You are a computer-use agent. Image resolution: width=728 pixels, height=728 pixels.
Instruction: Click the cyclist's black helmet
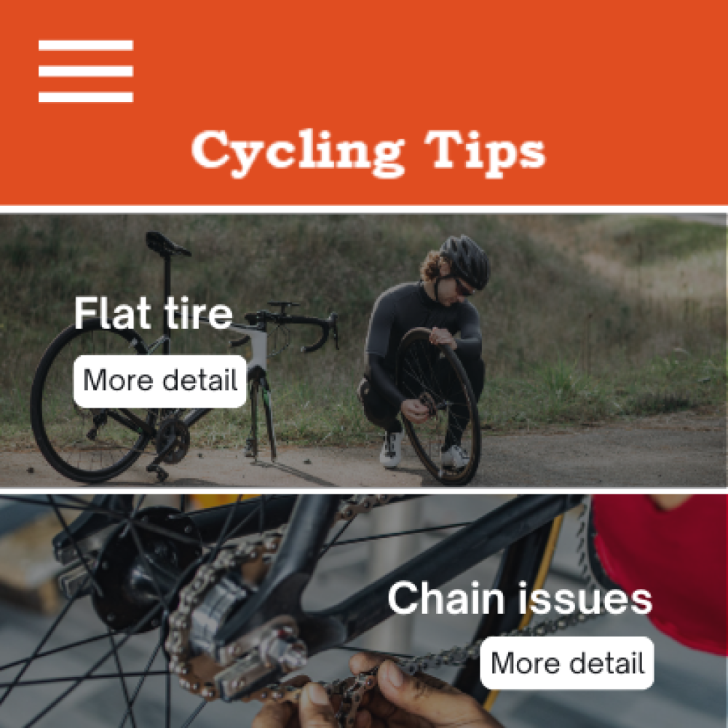[466, 261]
